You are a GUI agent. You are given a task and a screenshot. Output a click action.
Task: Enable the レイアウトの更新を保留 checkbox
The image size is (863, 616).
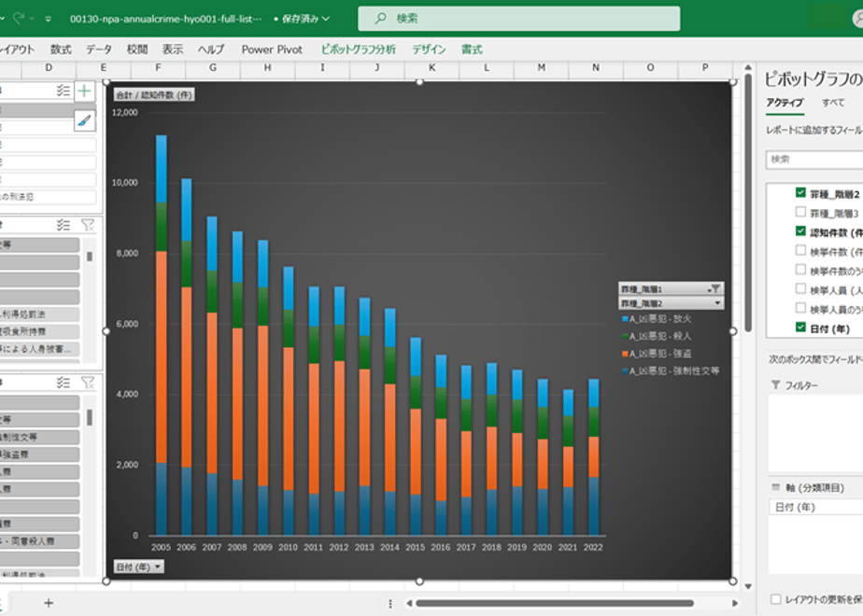pos(775,599)
